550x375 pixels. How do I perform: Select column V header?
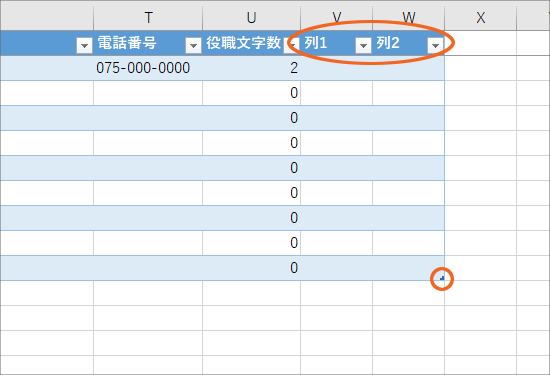[x=337, y=17]
